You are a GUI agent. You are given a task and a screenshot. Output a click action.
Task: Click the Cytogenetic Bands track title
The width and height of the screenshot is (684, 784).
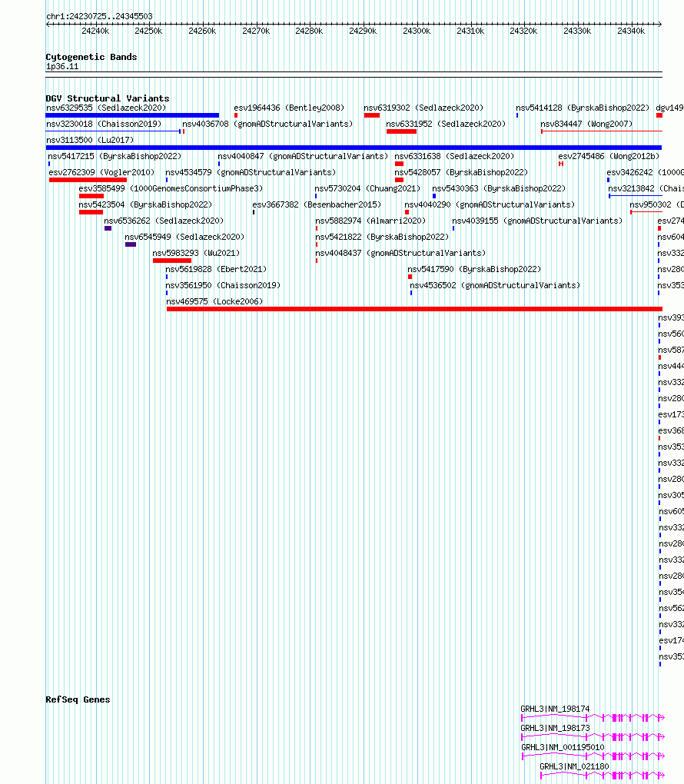pyautogui.click(x=91, y=57)
